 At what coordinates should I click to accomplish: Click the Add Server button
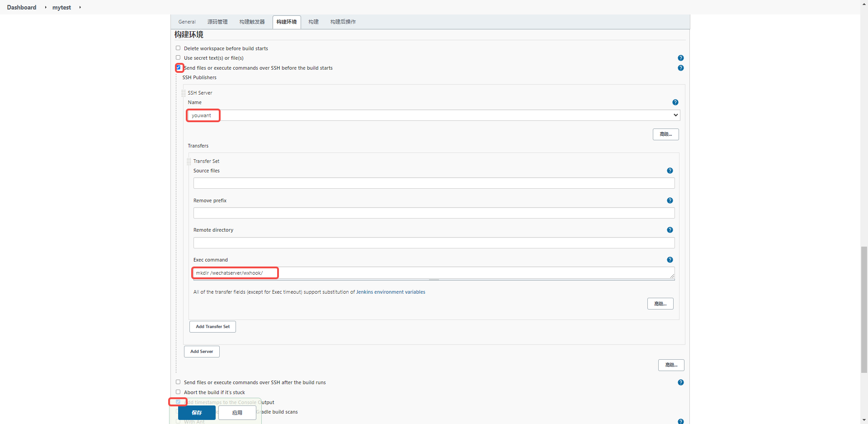click(201, 351)
